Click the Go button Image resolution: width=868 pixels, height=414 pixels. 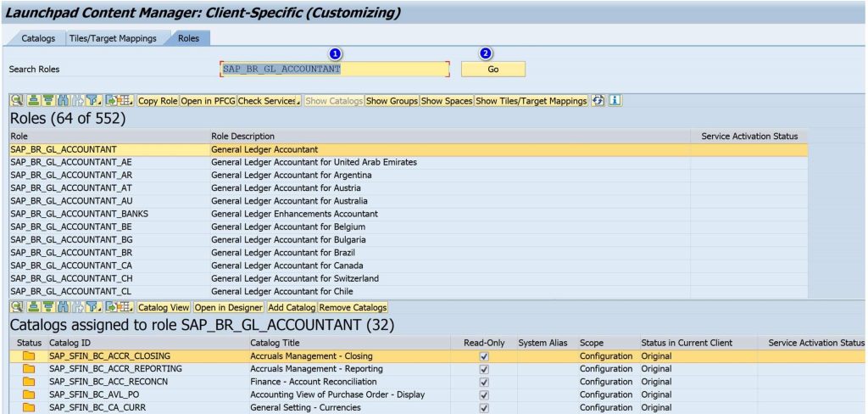[x=492, y=70]
